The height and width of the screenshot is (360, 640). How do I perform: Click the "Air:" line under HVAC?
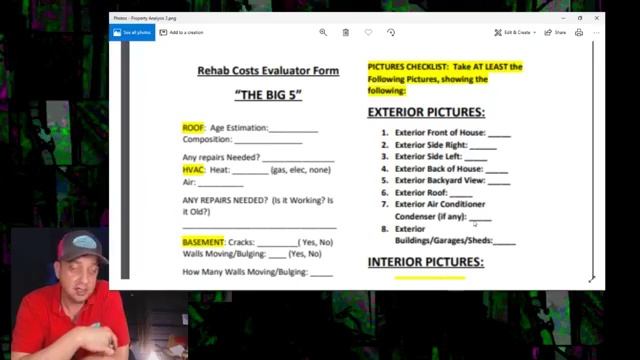pos(213,182)
